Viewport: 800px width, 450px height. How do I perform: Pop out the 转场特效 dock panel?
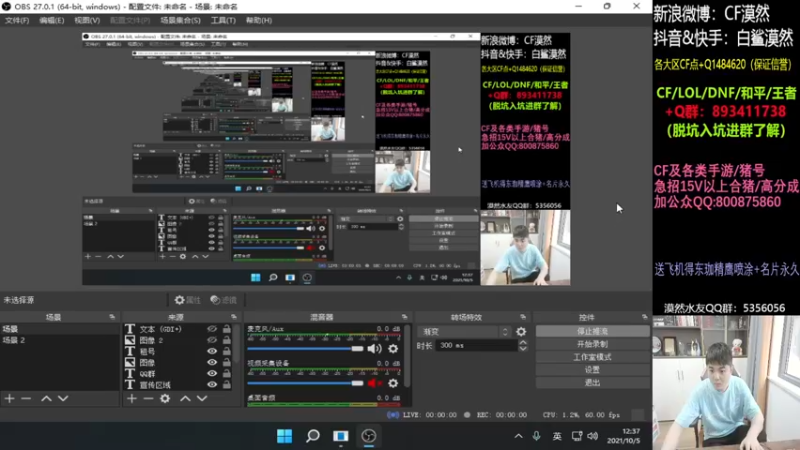click(523, 317)
